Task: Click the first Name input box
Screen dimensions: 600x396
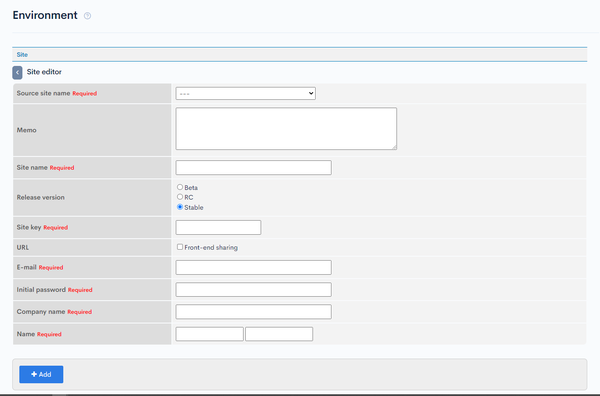Action: coord(209,334)
